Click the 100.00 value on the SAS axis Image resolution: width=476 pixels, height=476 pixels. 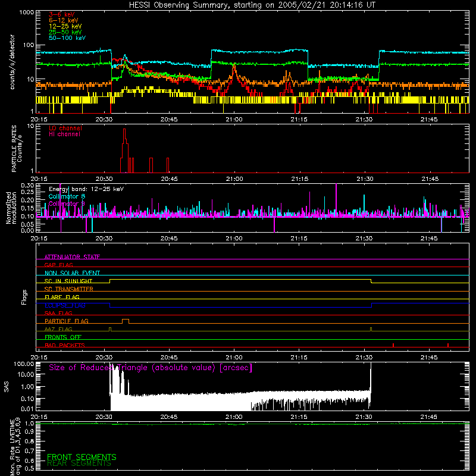coord(24,364)
